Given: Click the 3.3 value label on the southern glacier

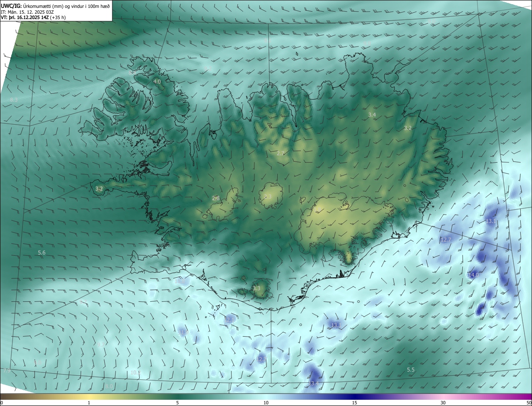Looking at the screenshot, I should (256, 288).
